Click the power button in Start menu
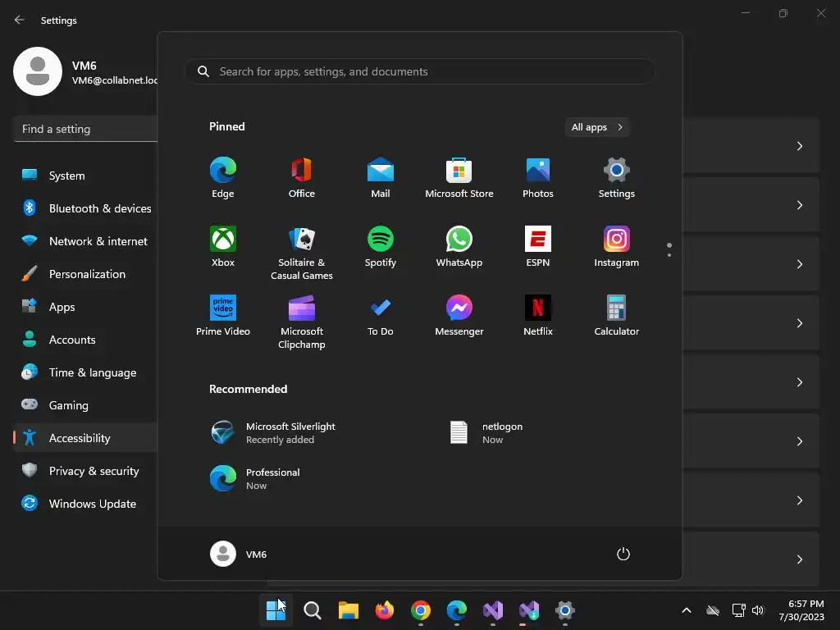The height and width of the screenshot is (630, 840). coord(623,554)
